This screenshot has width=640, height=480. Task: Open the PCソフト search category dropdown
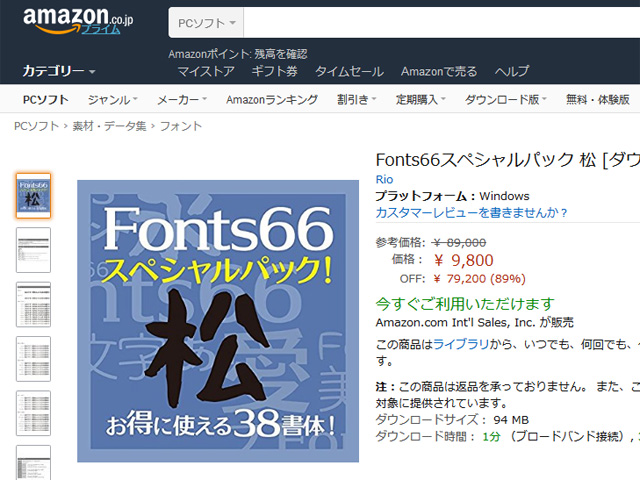tap(207, 23)
